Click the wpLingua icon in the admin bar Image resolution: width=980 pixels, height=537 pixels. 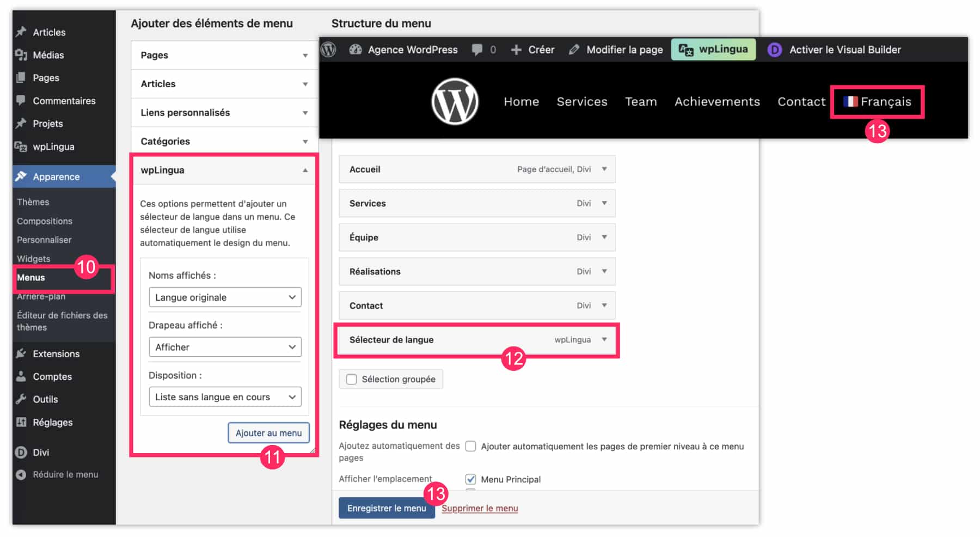point(686,50)
